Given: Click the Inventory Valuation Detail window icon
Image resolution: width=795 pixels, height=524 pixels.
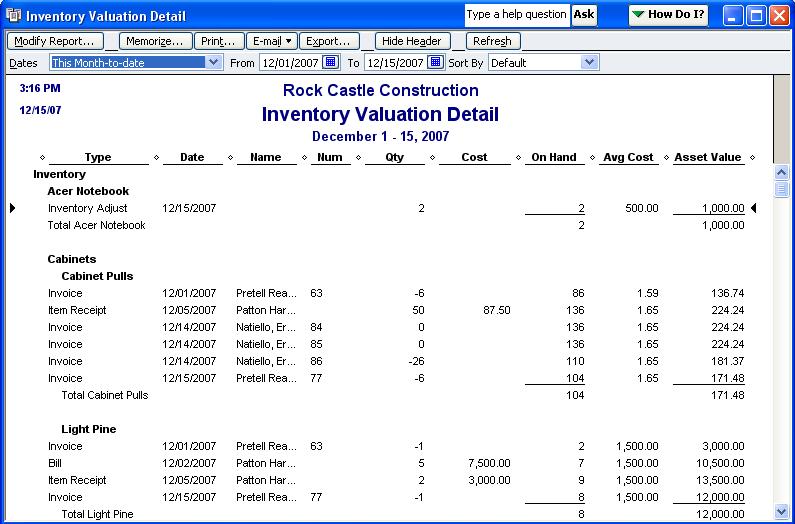Looking at the screenshot, I should pos(13,15).
